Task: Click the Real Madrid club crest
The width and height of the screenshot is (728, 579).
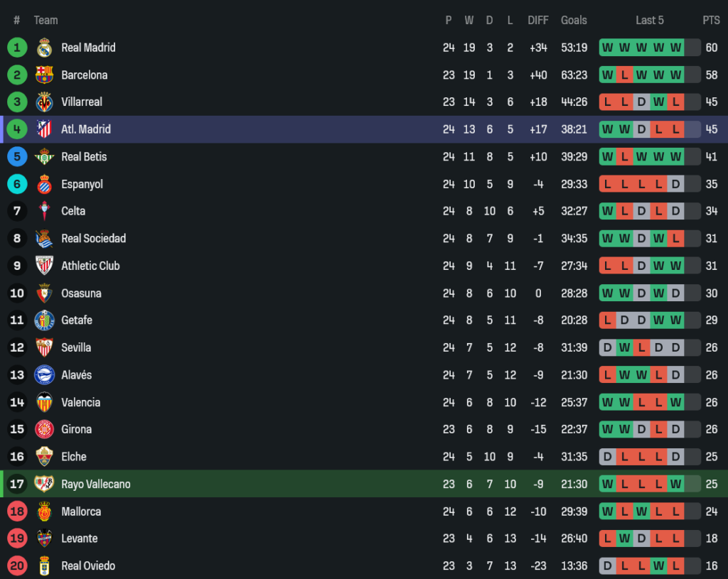Action: (44, 48)
